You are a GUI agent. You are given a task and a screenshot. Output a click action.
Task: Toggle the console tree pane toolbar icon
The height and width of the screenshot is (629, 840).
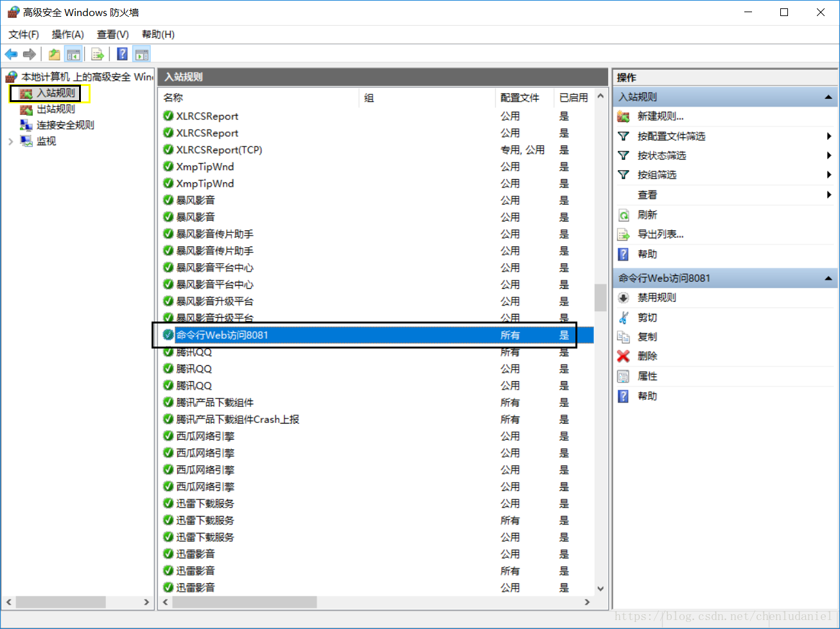[74, 55]
